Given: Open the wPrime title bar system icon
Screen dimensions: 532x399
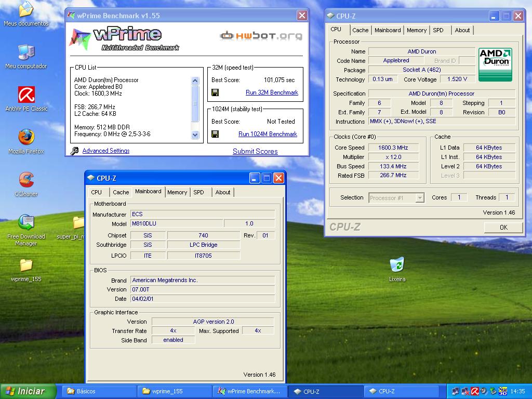Looking at the screenshot, I should tap(71, 15).
